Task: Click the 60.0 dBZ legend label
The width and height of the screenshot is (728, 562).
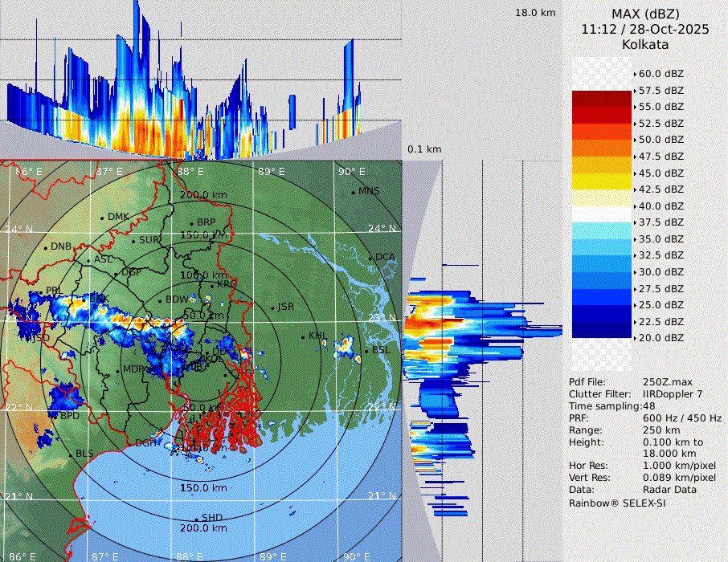Action: (661, 73)
